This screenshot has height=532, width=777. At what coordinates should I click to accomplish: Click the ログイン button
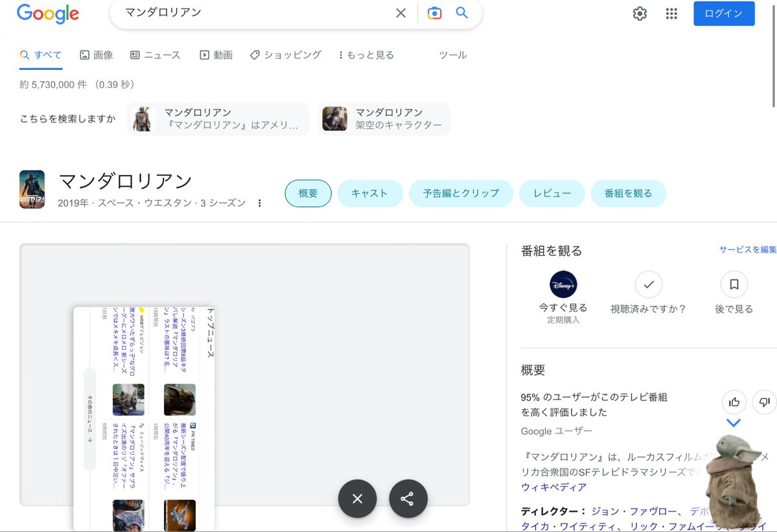[724, 14]
